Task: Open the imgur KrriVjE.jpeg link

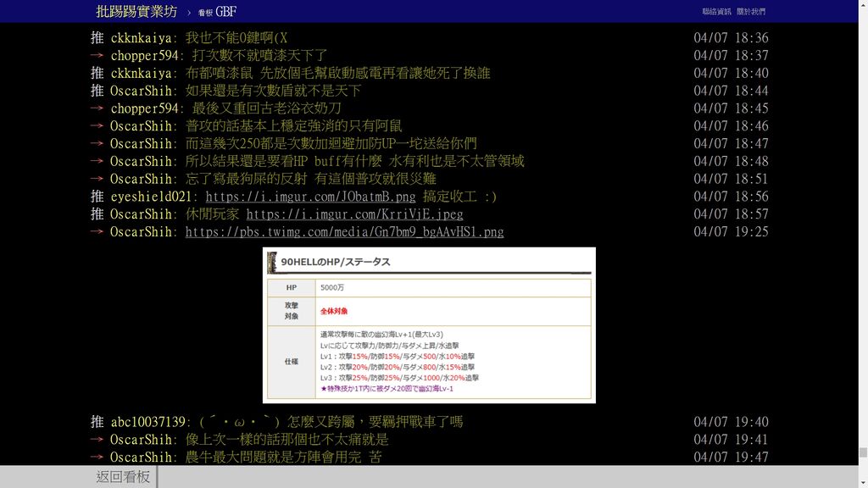Action: (x=354, y=214)
